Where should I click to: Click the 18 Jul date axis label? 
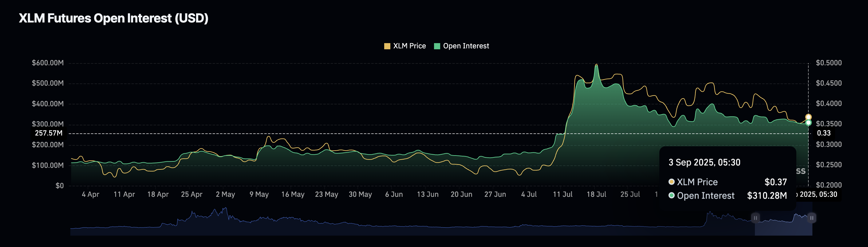[x=596, y=194]
